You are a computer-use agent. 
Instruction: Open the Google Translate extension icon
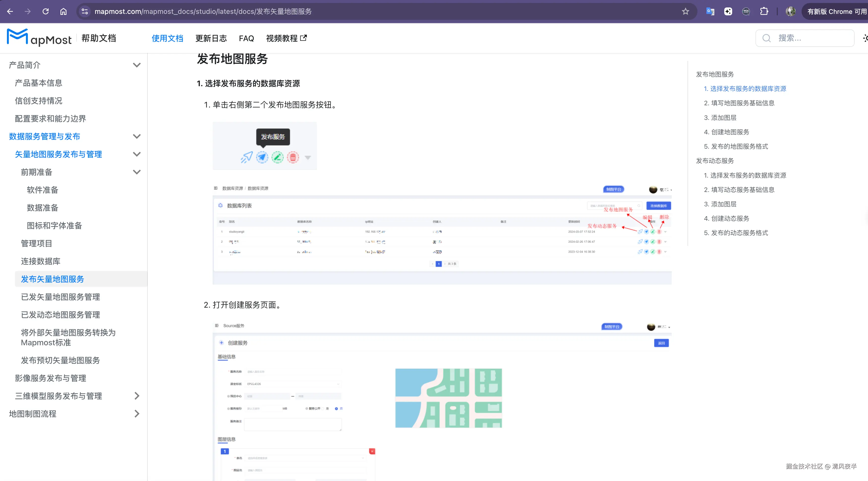point(710,11)
